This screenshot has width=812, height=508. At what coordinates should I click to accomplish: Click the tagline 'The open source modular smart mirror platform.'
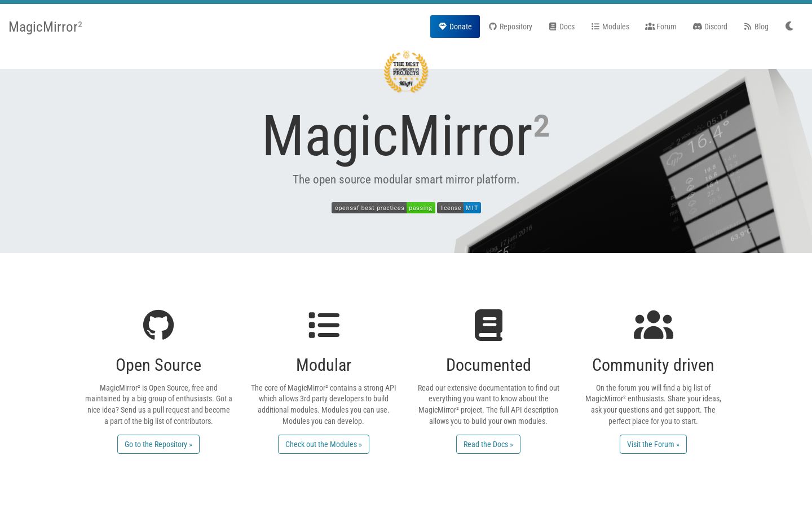click(x=406, y=179)
